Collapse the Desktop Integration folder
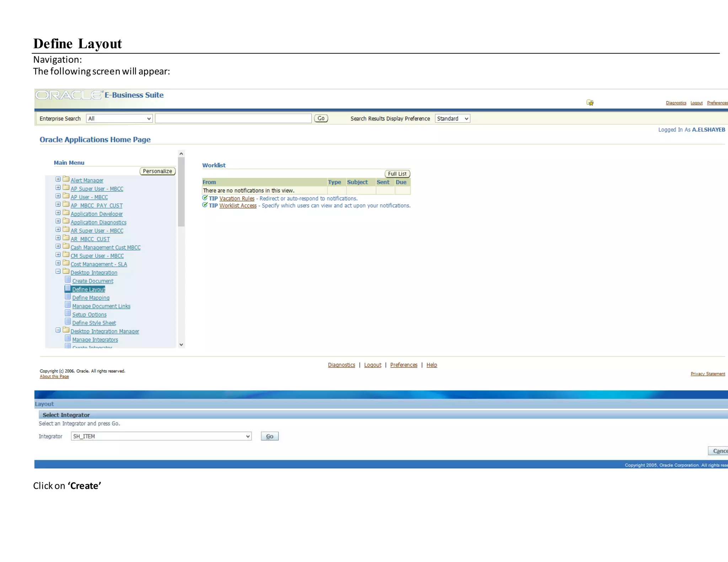 click(58, 271)
